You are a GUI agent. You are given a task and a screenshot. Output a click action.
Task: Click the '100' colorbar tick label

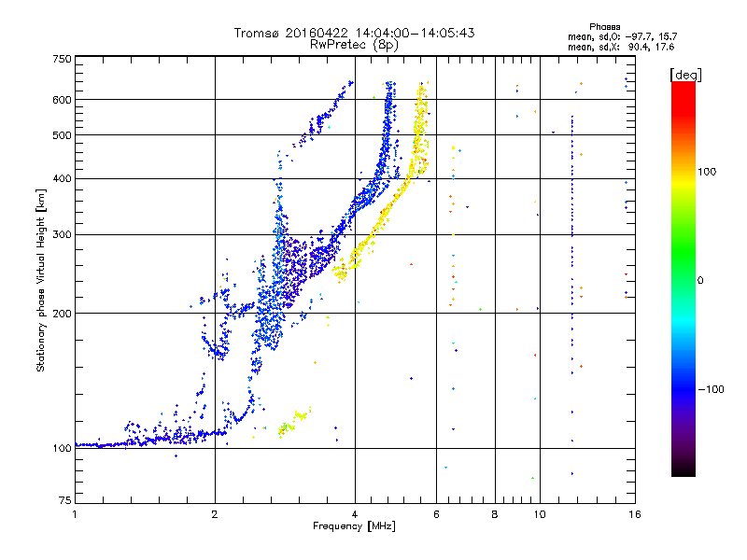[x=707, y=172]
